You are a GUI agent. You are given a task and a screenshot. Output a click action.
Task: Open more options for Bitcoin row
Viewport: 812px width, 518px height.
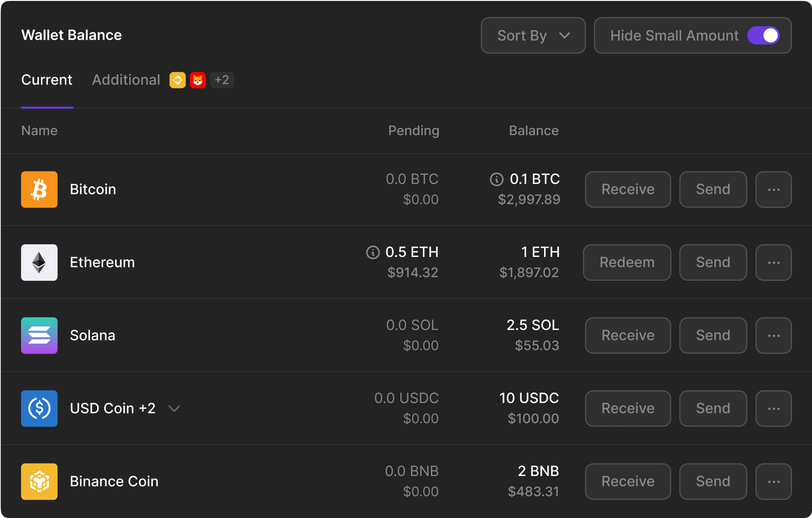point(773,189)
